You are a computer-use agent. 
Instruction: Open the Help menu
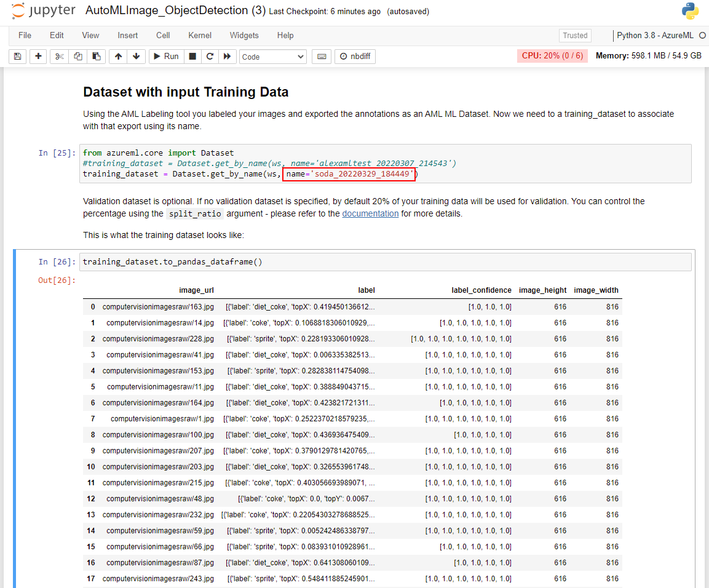pyautogui.click(x=285, y=35)
